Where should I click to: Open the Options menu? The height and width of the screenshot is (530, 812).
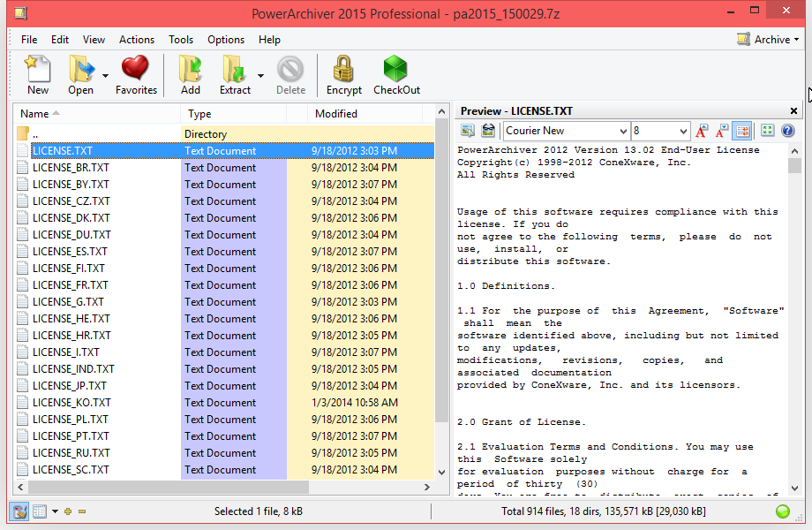tap(226, 40)
